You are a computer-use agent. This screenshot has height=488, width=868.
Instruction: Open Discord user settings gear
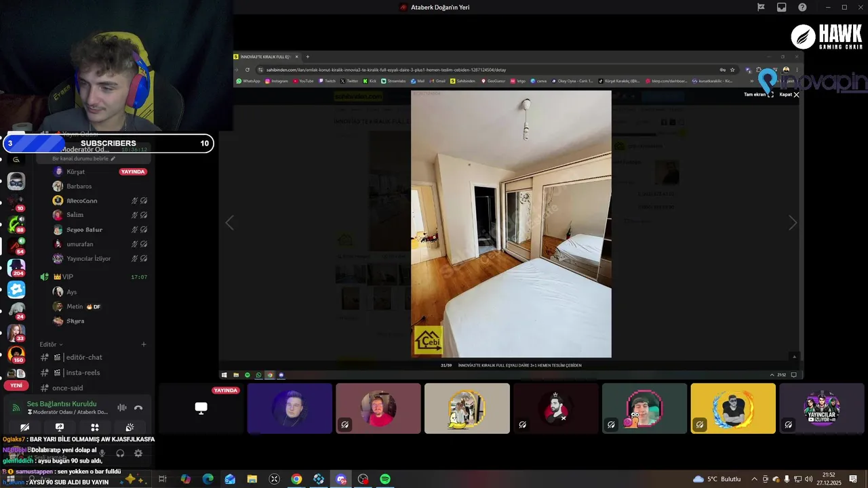point(138,453)
